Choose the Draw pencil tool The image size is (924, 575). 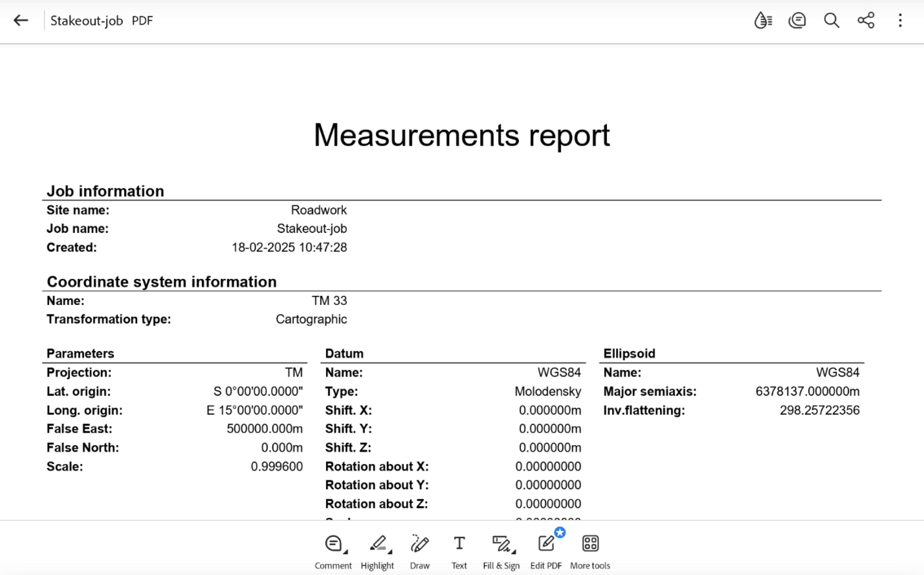tap(420, 544)
